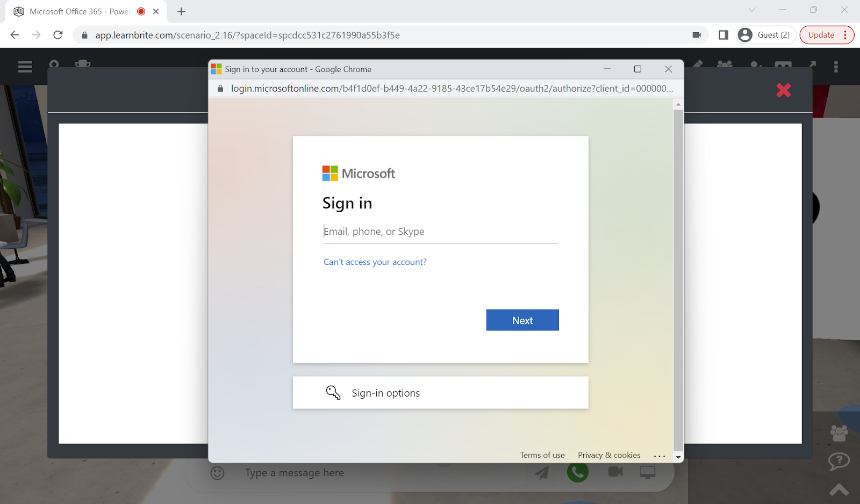Open the Guest (2) profile menu

(766, 35)
